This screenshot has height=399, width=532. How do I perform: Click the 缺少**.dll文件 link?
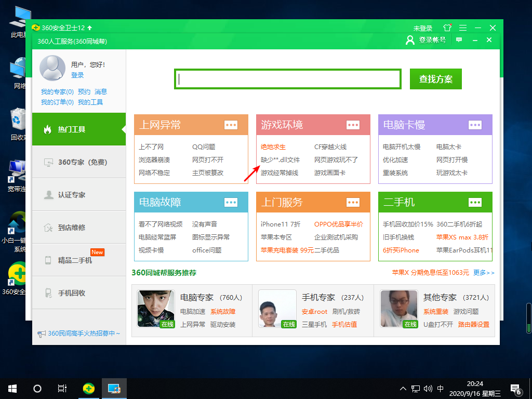(280, 160)
